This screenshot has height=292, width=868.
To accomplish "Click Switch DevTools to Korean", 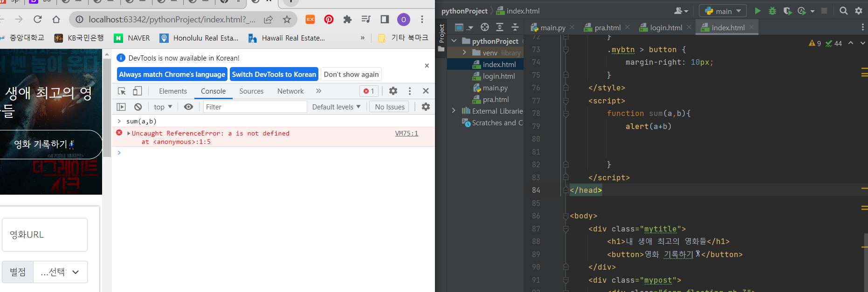I will tap(274, 74).
